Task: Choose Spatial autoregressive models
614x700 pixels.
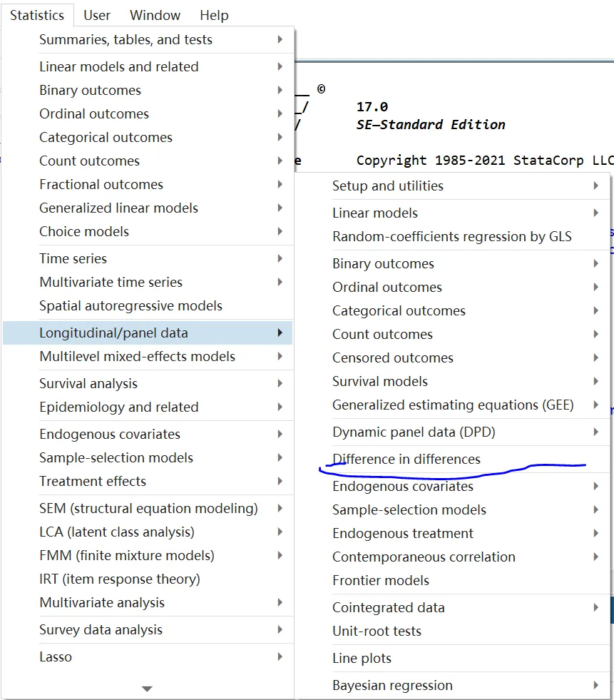Action: [x=148, y=306]
